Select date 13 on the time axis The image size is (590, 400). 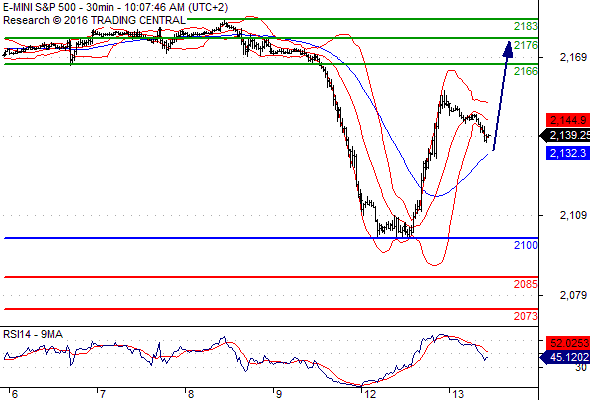click(458, 394)
